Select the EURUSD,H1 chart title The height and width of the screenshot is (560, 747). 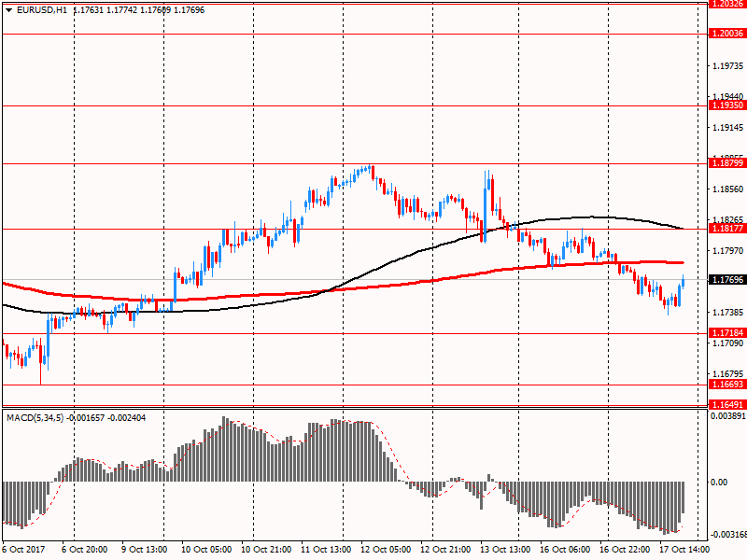coord(42,10)
